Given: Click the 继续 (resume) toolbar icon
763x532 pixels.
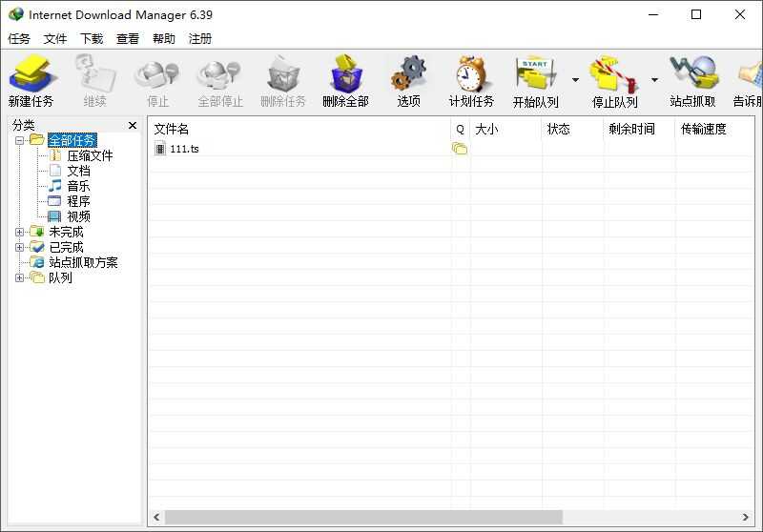Looking at the screenshot, I should (94, 74).
